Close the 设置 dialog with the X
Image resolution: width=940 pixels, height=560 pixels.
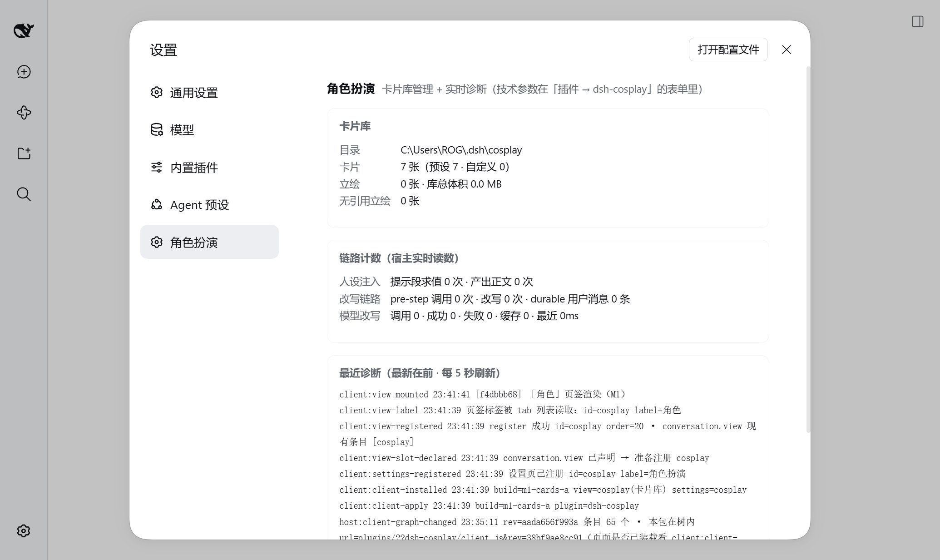pos(787,50)
